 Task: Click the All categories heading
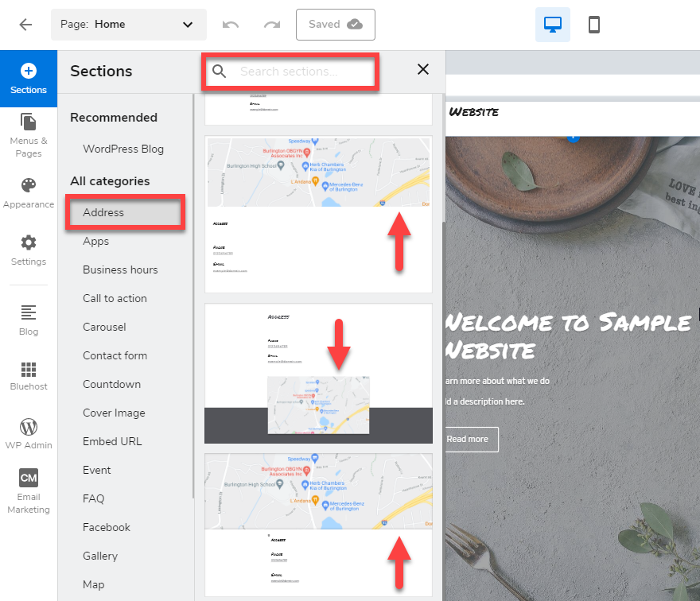[110, 181]
